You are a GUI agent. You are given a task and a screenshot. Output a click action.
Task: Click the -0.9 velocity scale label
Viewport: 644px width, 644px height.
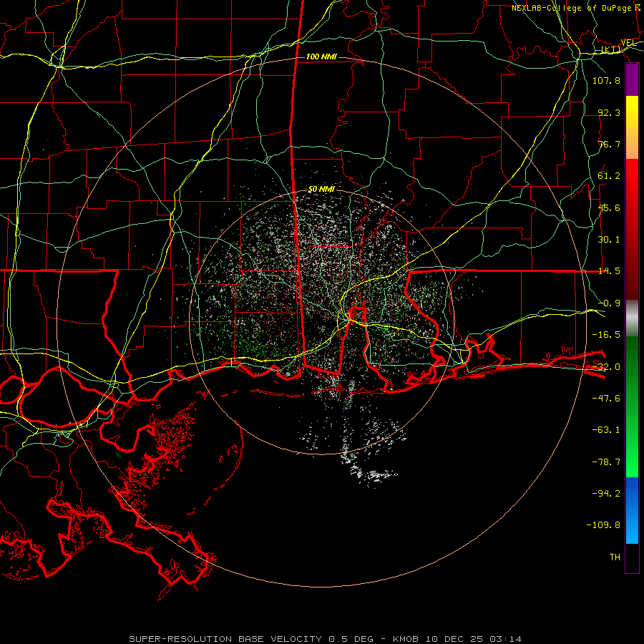[x=609, y=303]
